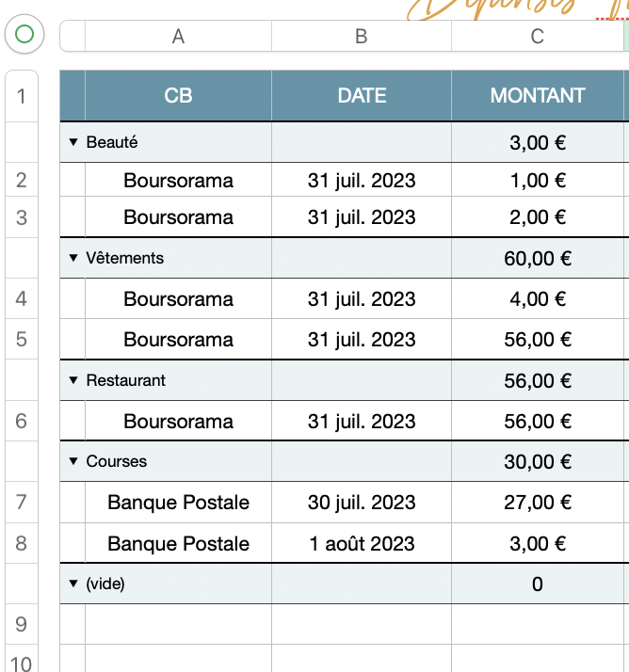Select column B header tab

pyautogui.click(x=362, y=36)
